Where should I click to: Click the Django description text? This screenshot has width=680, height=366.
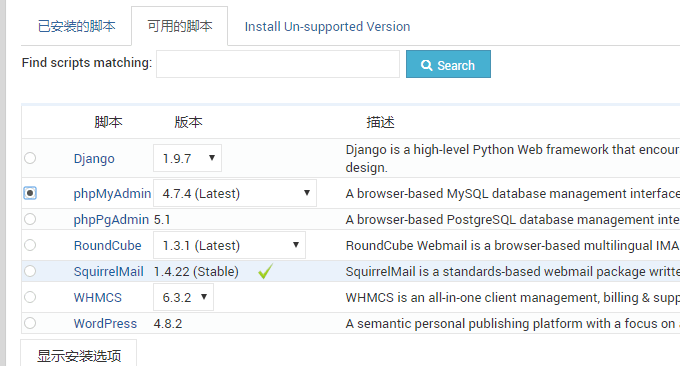point(513,158)
